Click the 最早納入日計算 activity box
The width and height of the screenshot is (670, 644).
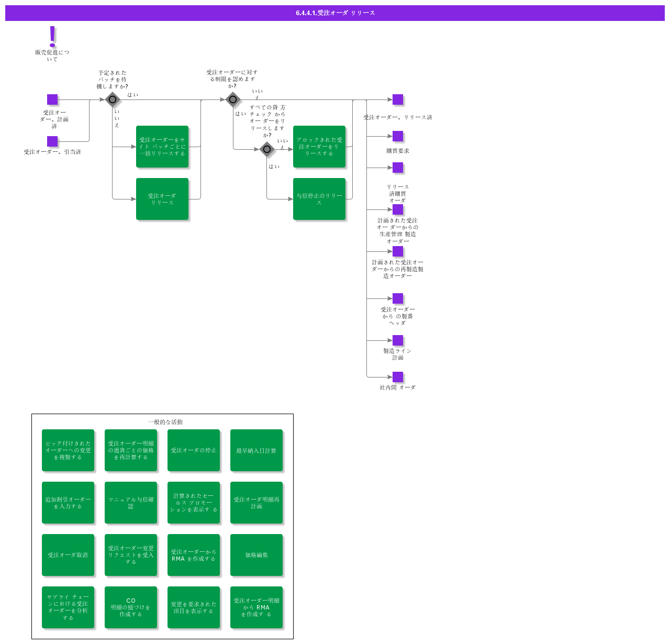(256, 450)
